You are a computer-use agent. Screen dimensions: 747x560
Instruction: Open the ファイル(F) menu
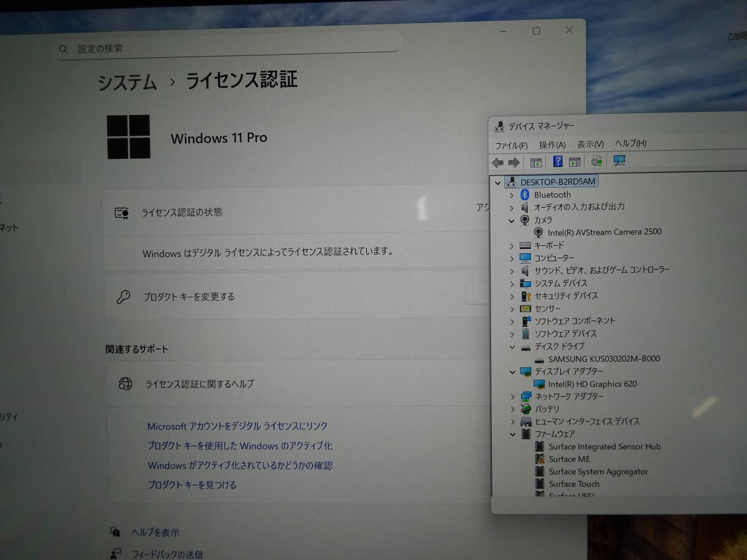[x=511, y=145]
